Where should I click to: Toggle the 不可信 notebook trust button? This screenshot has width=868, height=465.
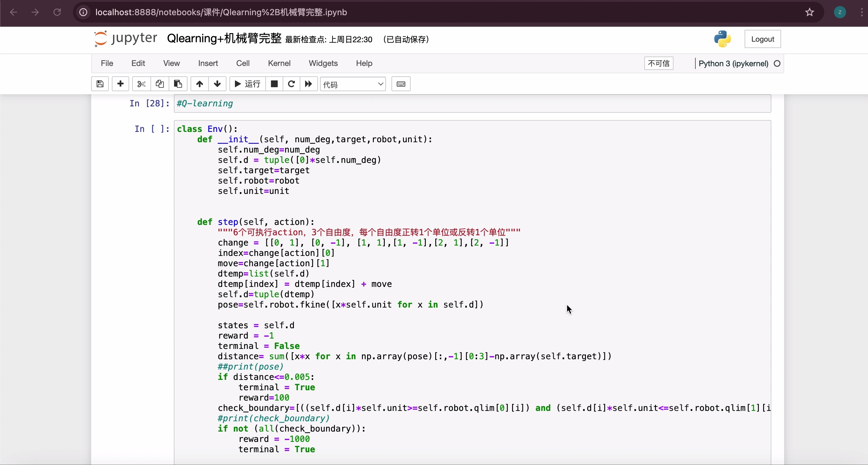click(659, 63)
